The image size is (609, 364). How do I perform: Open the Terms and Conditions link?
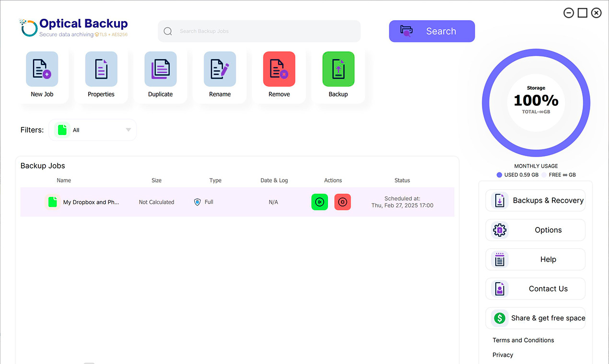[523, 340]
